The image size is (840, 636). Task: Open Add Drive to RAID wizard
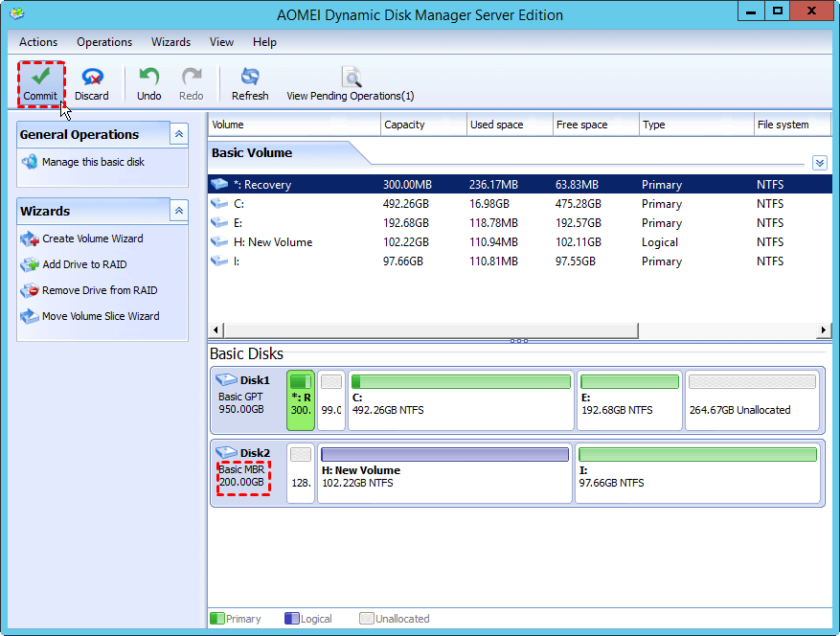click(x=84, y=264)
